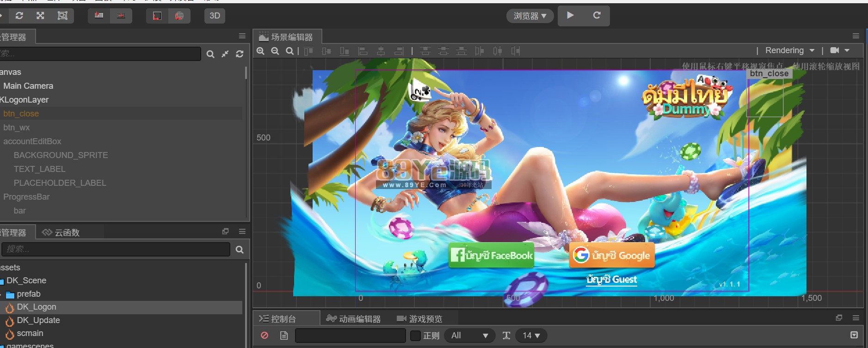
Task: Distribute nodes by right edges
Action: (516, 51)
